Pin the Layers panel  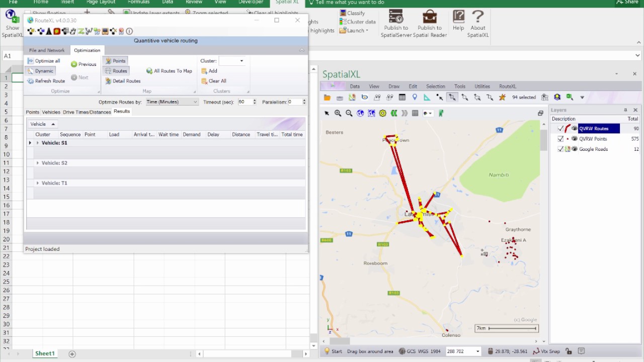click(625, 110)
